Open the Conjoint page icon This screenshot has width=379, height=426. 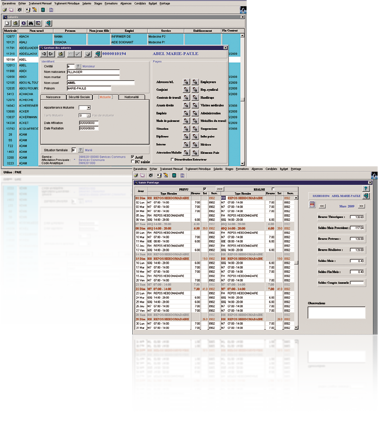click(x=187, y=89)
